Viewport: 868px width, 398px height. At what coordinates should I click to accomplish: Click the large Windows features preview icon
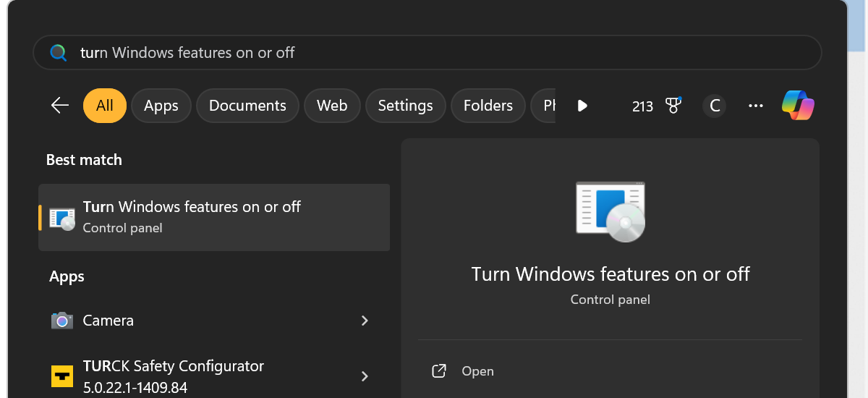610,211
